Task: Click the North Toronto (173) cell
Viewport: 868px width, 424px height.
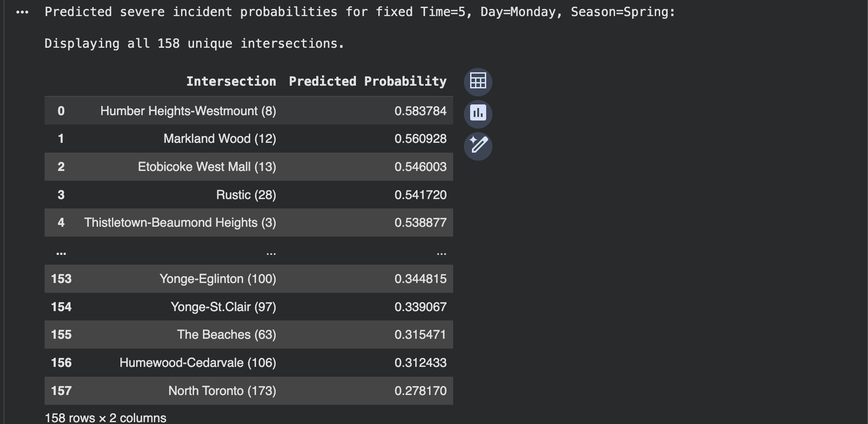Action: pyautogui.click(x=222, y=391)
